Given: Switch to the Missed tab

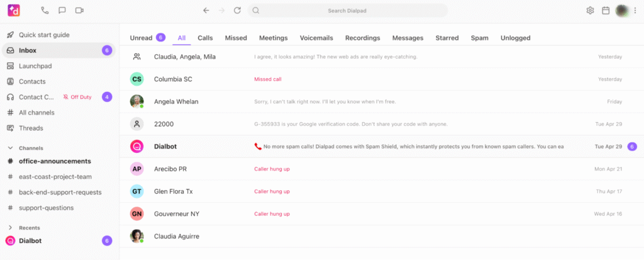Looking at the screenshot, I should point(236,38).
